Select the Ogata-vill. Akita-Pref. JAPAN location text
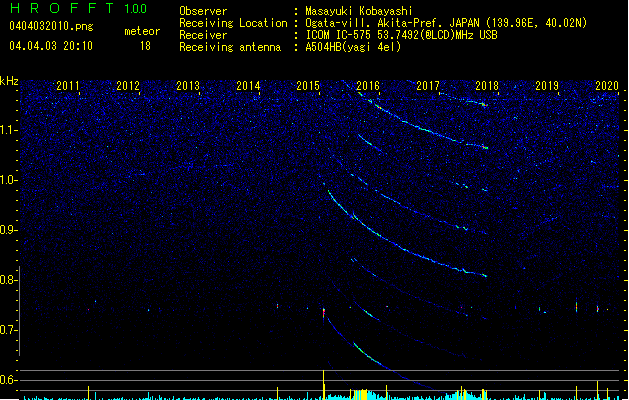 (x=446, y=23)
